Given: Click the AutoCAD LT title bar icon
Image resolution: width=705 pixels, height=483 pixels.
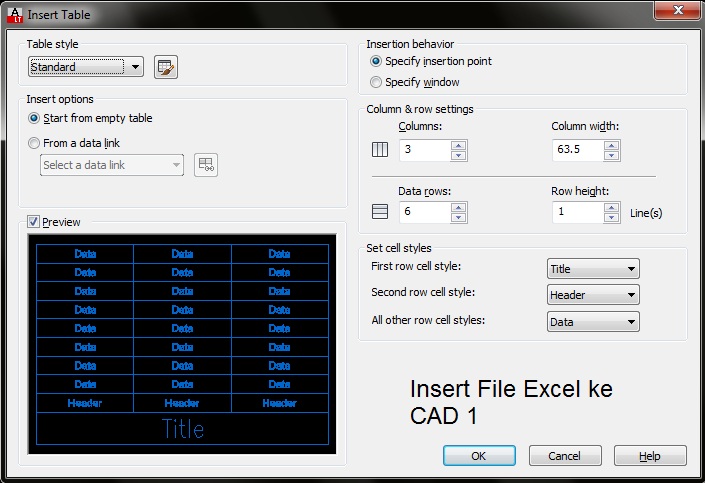Looking at the screenshot, I should [15, 15].
